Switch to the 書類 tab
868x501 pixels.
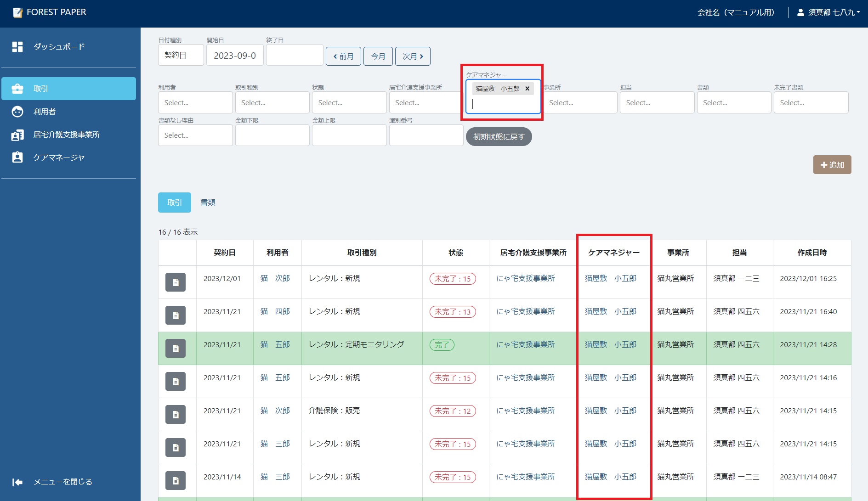[208, 203]
